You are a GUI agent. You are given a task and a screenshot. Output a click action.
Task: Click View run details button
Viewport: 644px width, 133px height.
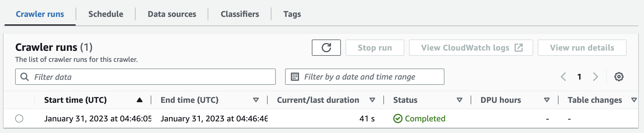pyautogui.click(x=582, y=48)
